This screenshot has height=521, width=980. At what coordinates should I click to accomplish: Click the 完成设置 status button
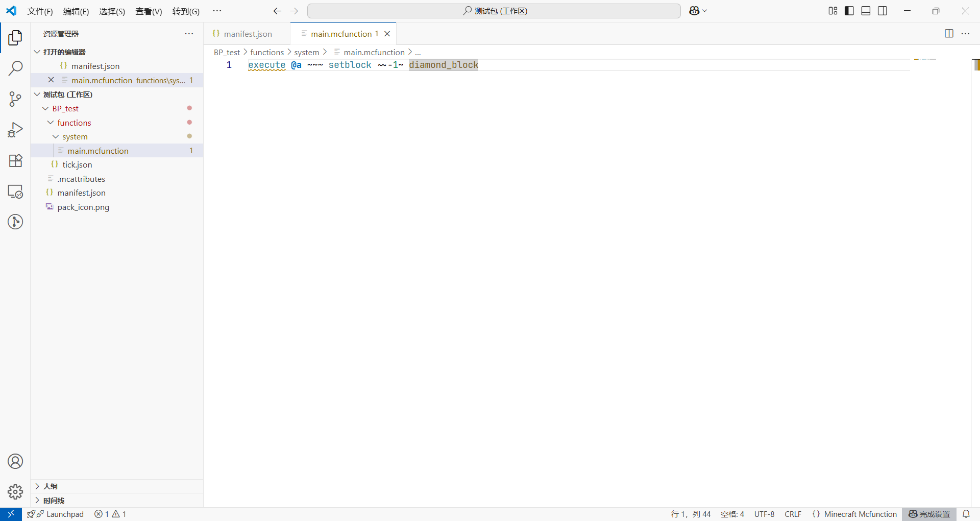(x=929, y=514)
